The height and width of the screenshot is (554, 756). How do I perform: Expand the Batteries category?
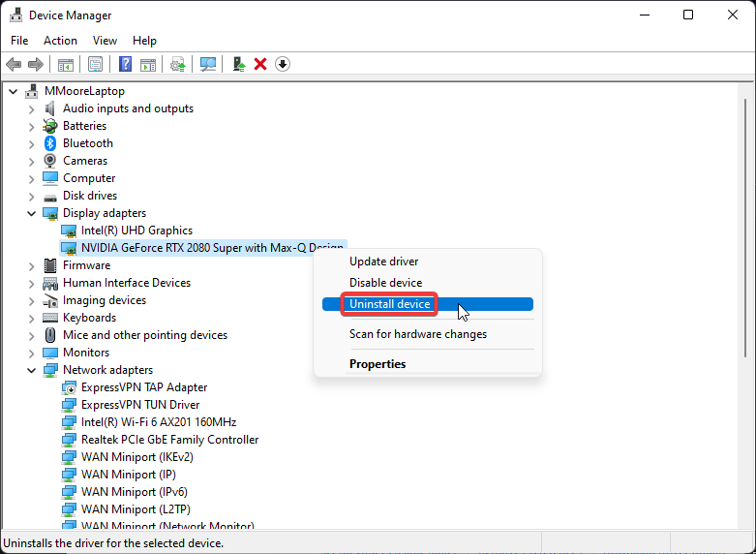point(31,127)
